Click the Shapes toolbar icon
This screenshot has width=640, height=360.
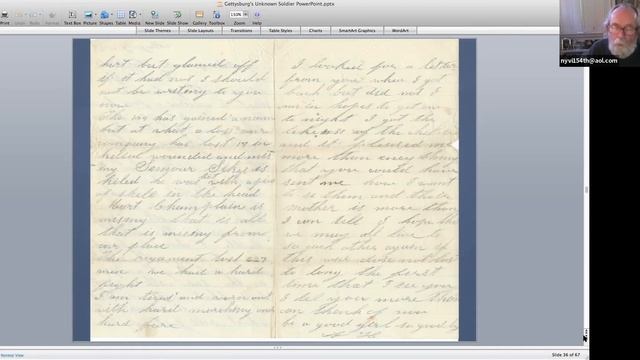pos(104,15)
